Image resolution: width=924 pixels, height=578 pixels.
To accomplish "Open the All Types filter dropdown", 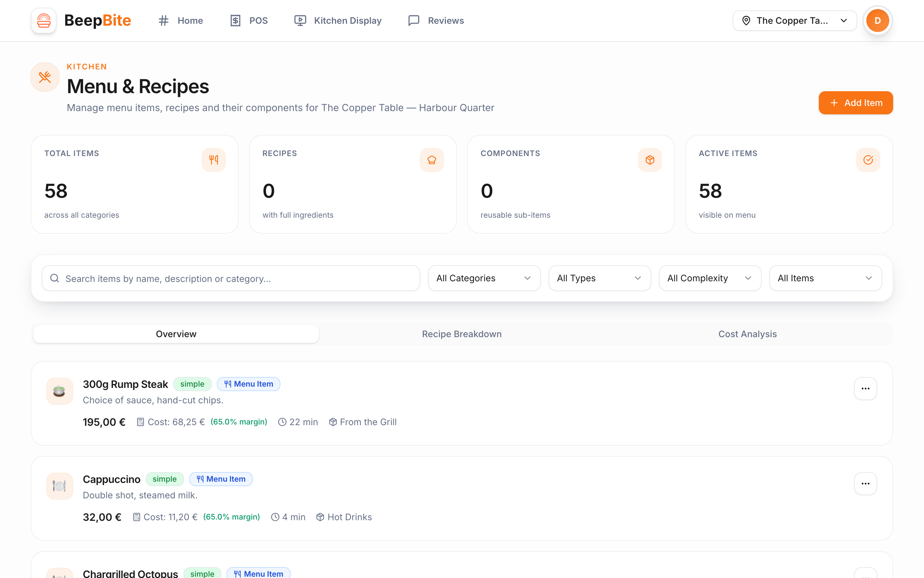I will tap(599, 278).
